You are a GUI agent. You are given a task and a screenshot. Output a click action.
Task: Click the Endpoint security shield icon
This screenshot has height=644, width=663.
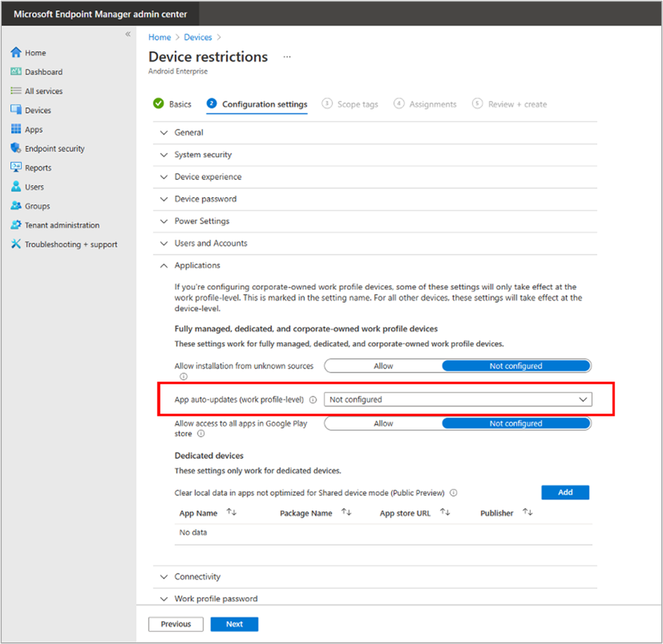tap(16, 148)
